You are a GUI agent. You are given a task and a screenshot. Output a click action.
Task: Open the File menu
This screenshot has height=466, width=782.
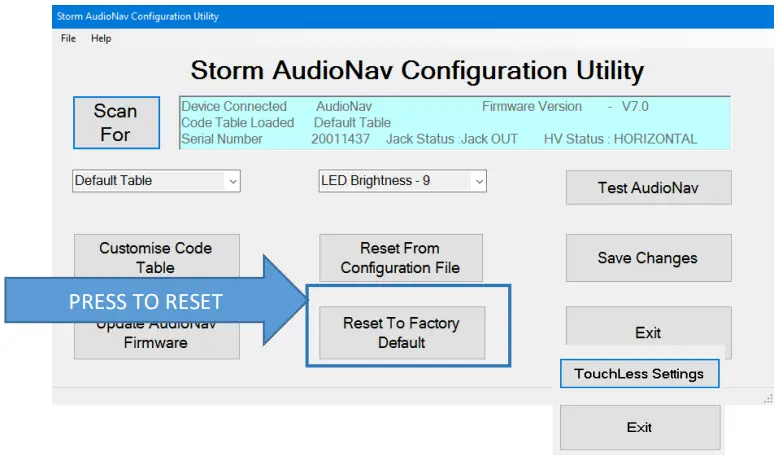pyautogui.click(x=68, y=38)
